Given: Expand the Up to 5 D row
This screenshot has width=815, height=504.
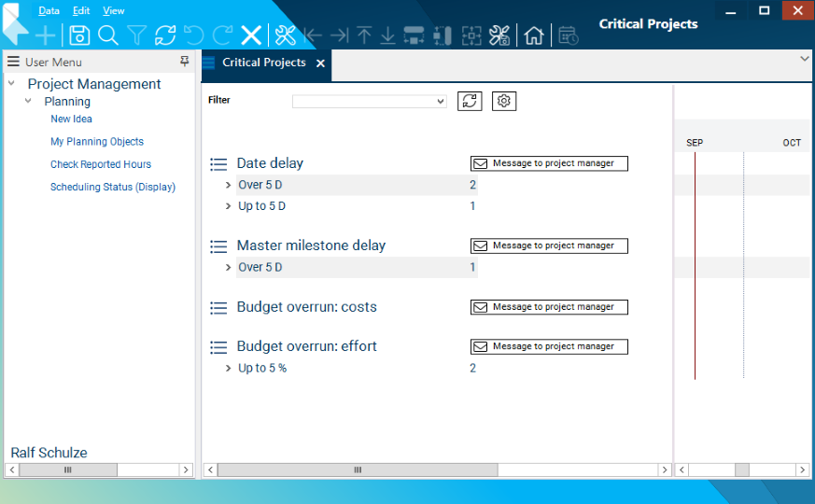Looking at the screenshot, I should pos(228,206).
